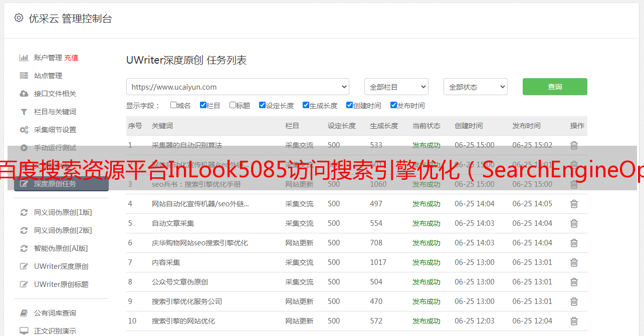Delete 内容采集 task with trash icon

coord(574,262)
